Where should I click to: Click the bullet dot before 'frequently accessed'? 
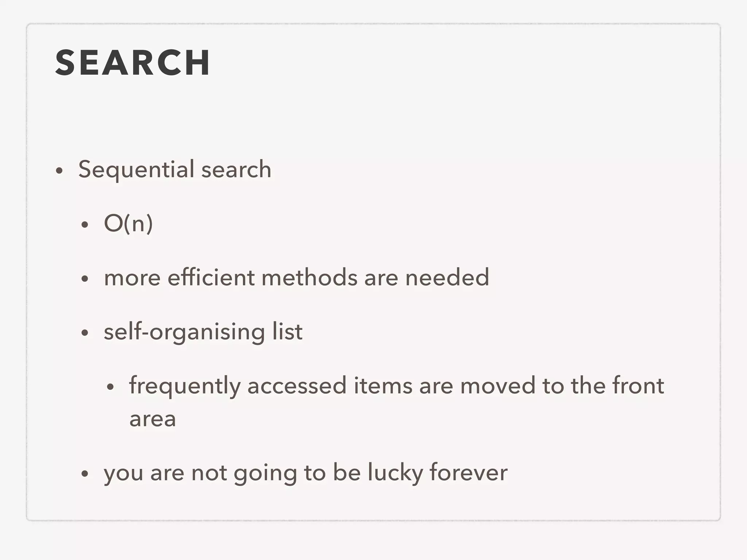point(111,387)
